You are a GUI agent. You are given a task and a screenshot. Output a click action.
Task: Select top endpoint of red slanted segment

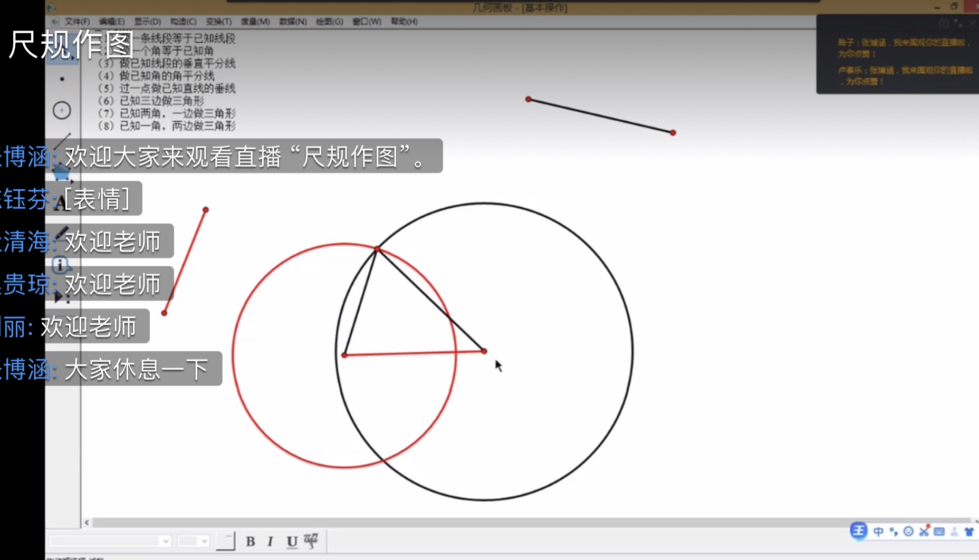tap(206, 210)
